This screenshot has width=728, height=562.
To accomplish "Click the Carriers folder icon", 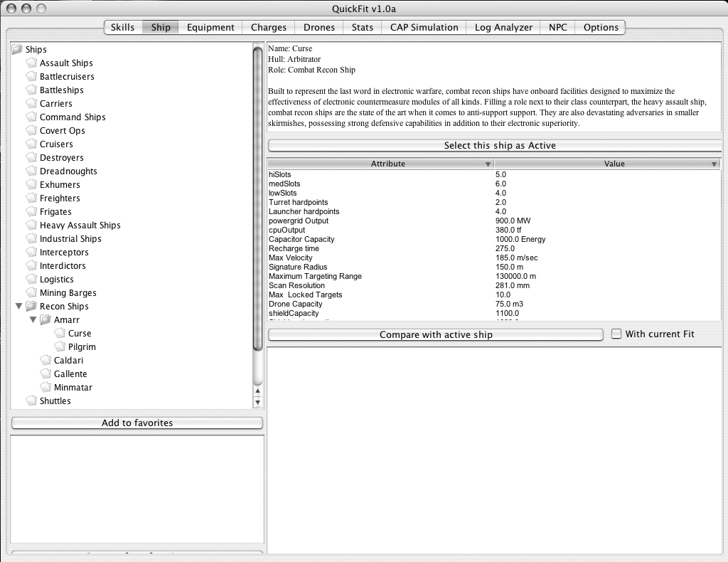I will coord(31,103).
